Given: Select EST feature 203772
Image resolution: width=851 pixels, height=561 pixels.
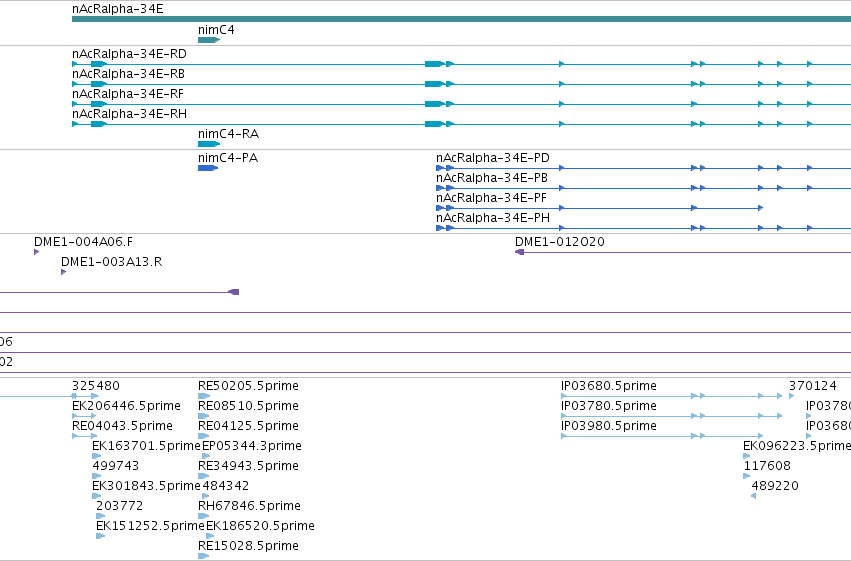Looking at the screenshot, I should [x=119, y=506].
